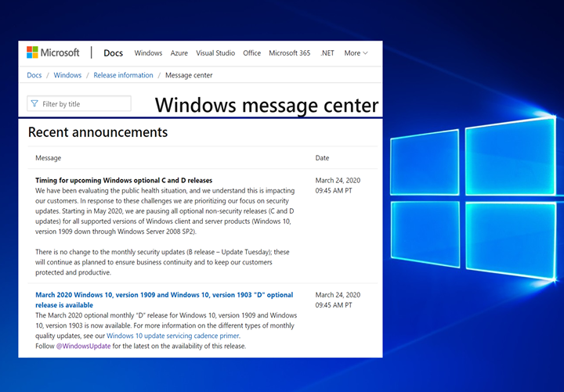Click the Recent announcements heading
The height and width of the screenshot is (392, 564).
point(98,132)
